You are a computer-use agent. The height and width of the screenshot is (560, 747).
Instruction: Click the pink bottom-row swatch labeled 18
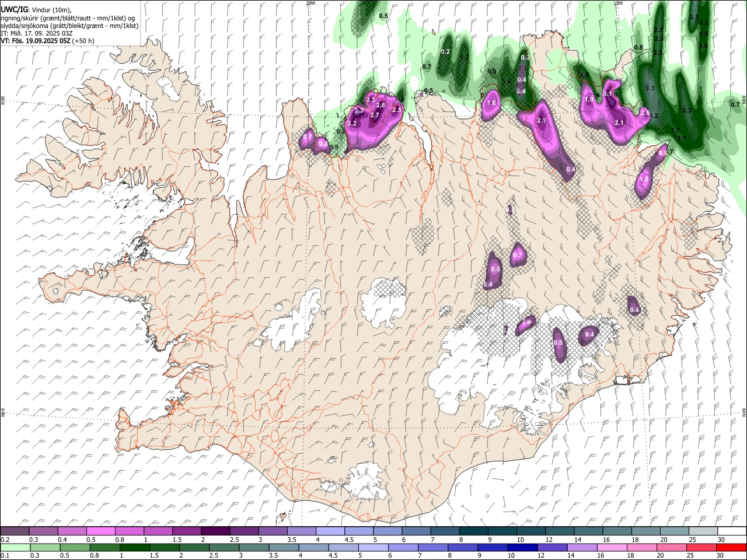(x=642, y=548)
